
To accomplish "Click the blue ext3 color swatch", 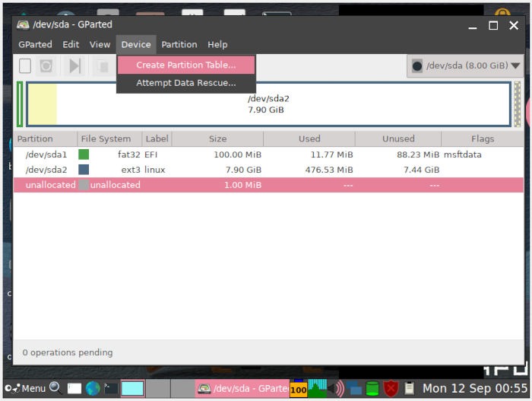I will coord(84,170).
